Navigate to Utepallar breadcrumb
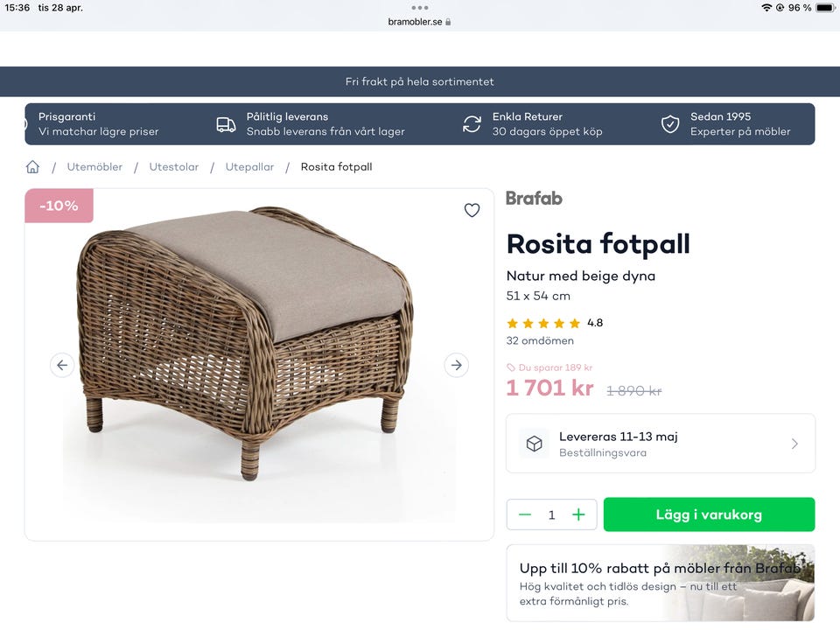This screenshot has width=840, height=630. pyautogui.click(x=249, y=167)
